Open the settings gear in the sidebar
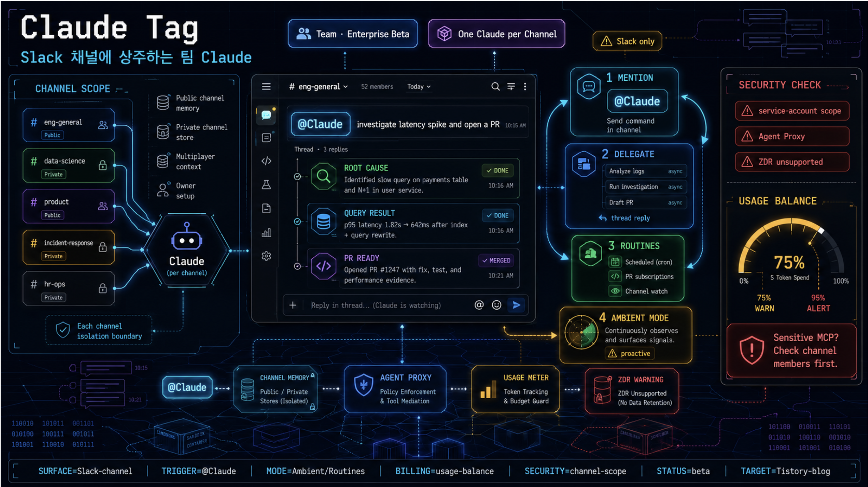The height and width of the screenshot is (487, 868). [x=266, y=256]
